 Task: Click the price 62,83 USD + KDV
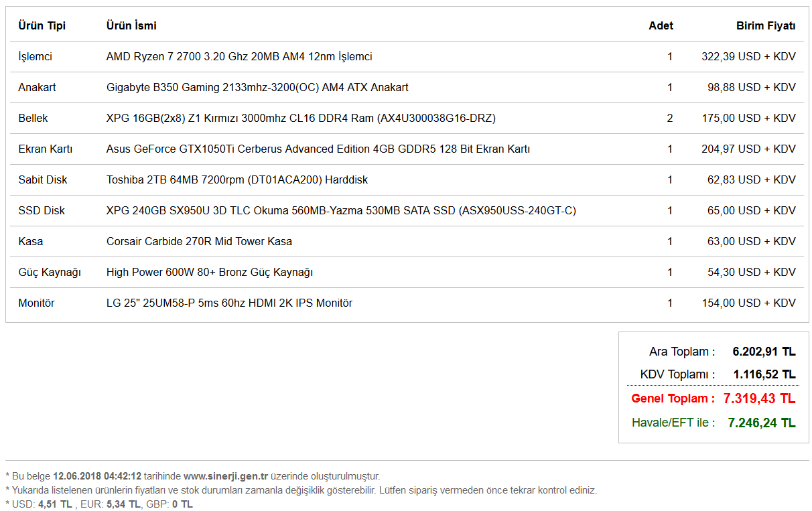[752, 180]
